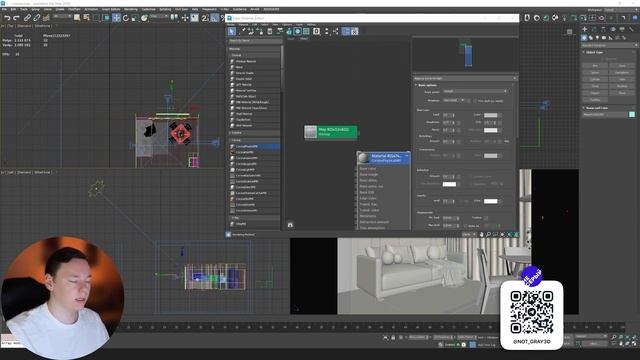The image size is (640, 360).
Task: Activate the Select and Rotate tool
Action: pos(126,18)
